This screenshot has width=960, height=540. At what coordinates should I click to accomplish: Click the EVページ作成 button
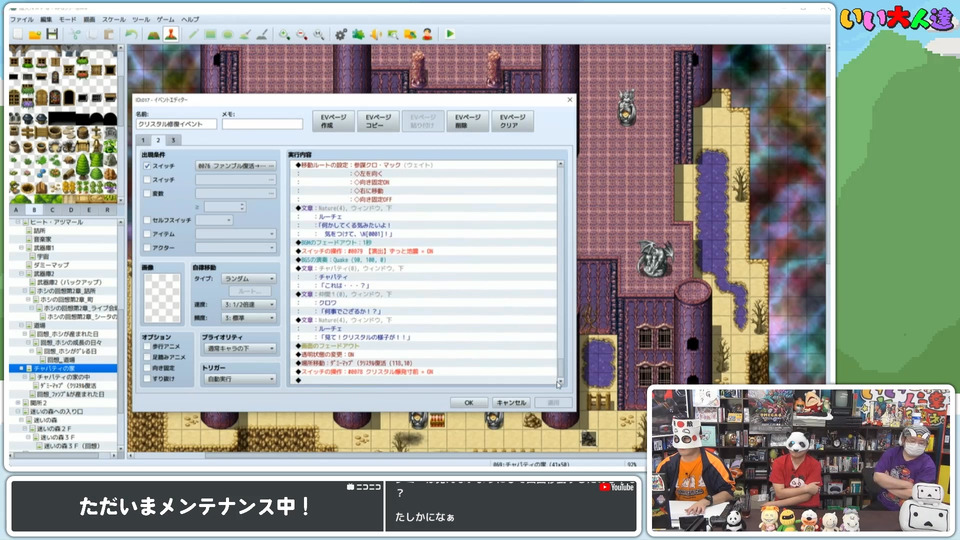pos(334,121)
